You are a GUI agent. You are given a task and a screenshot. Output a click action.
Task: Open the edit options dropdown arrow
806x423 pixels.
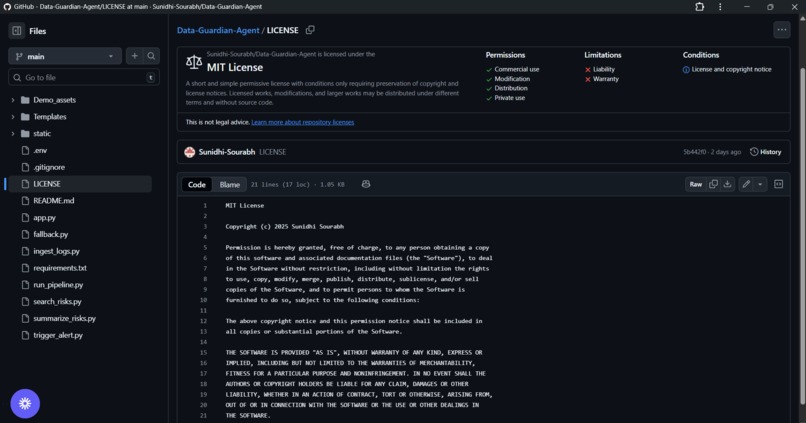[x=760, y=184]
